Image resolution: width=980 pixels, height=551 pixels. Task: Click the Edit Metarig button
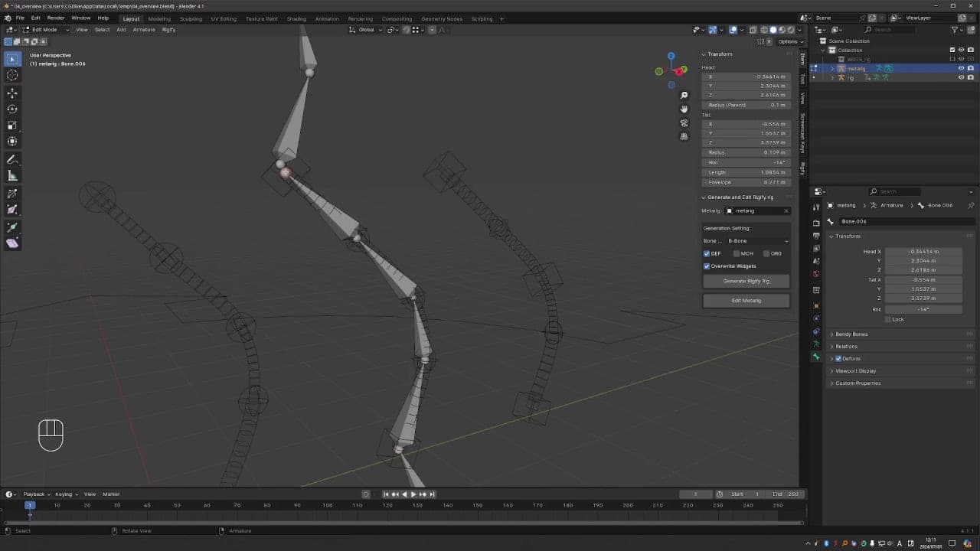click(746, 301)
